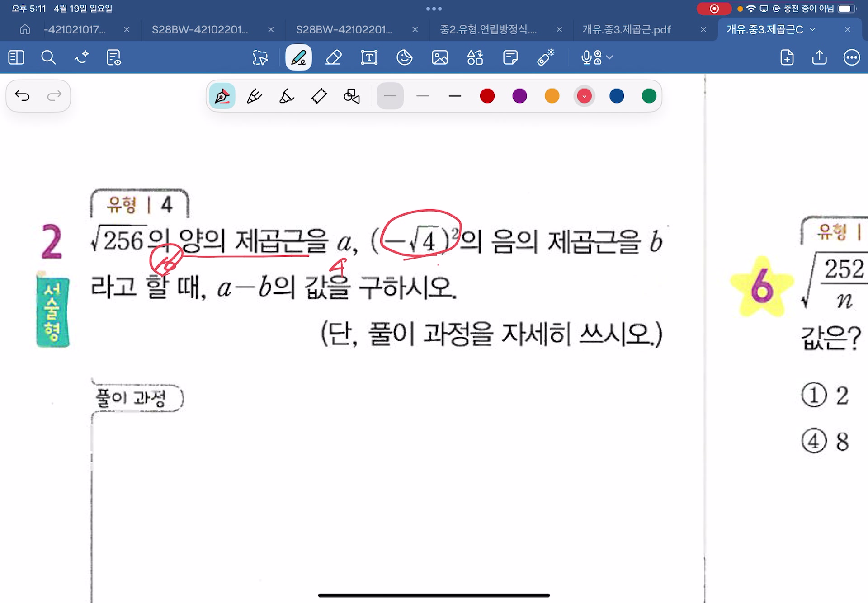Open the sticker tool

point(405,57)
